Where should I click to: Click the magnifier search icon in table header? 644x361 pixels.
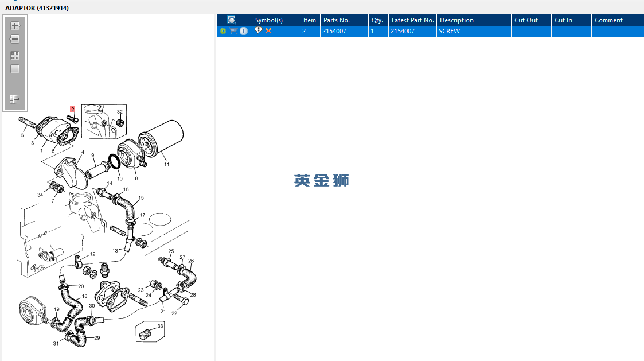click(232, 20)
